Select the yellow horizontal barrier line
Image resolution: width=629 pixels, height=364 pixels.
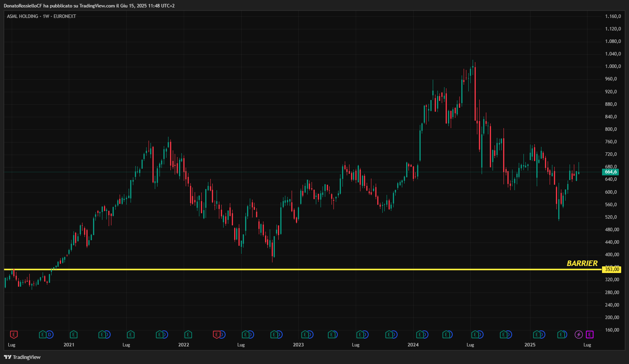pos(303,269)
